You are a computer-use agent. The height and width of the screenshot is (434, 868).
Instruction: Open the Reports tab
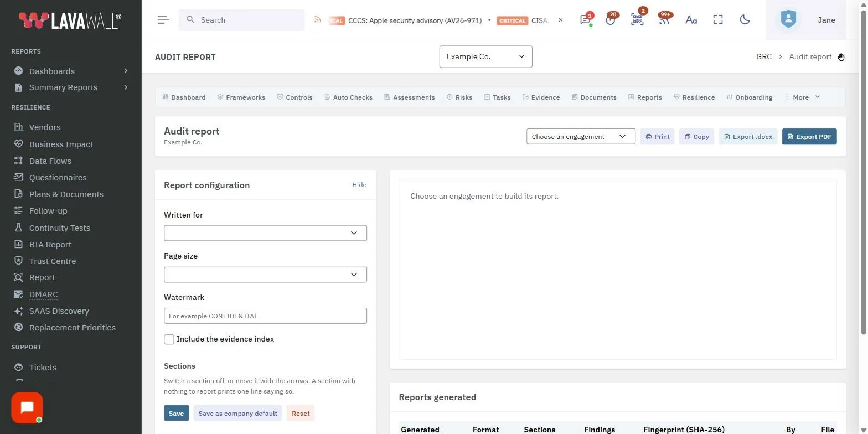(645, 97)
